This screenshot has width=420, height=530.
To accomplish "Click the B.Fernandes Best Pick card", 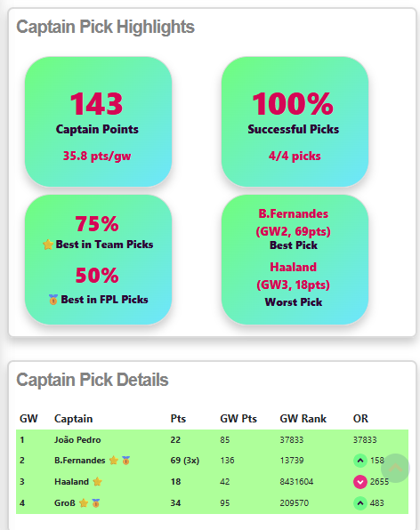I will coord(295,260).
